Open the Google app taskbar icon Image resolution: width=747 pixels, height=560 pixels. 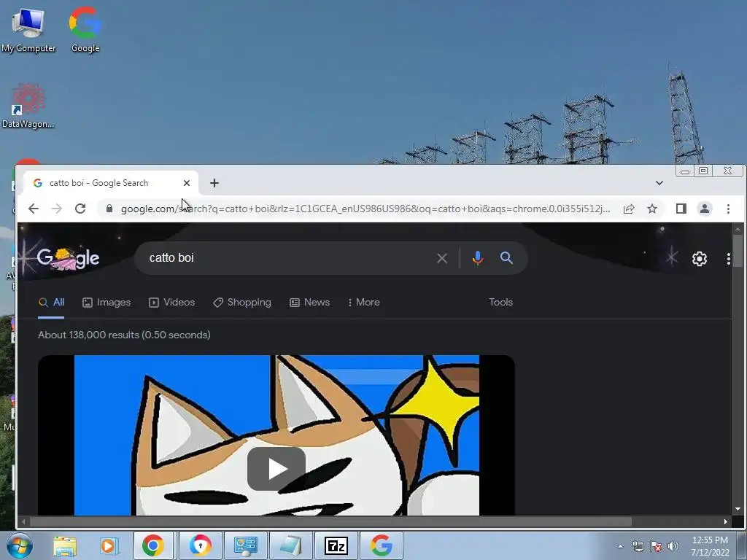(x=381, y=545)
